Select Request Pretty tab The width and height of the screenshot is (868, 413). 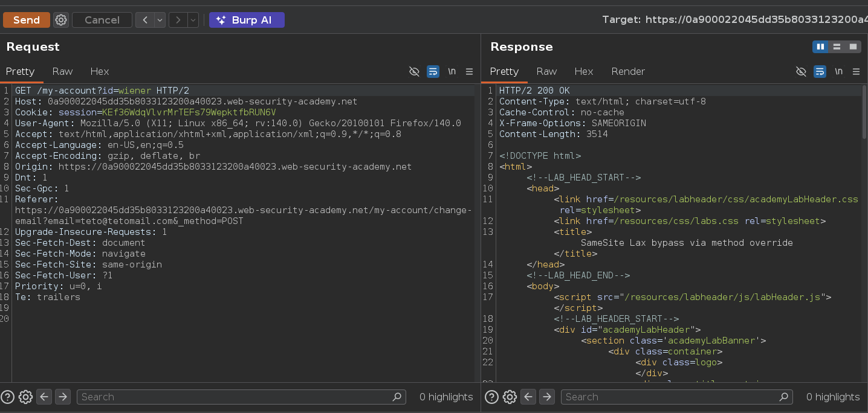(21, 71)
